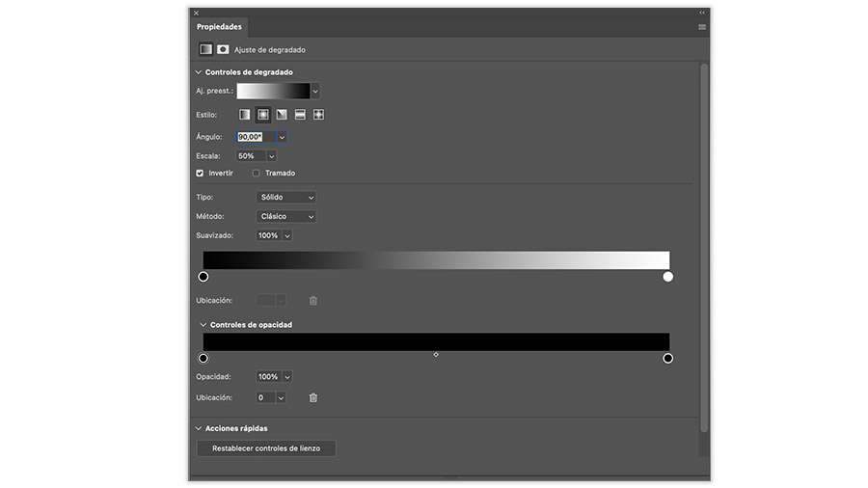Click the panel vertical scrollbar
Viewport: 868px width, 488px height.
click(x=704, y=248)
